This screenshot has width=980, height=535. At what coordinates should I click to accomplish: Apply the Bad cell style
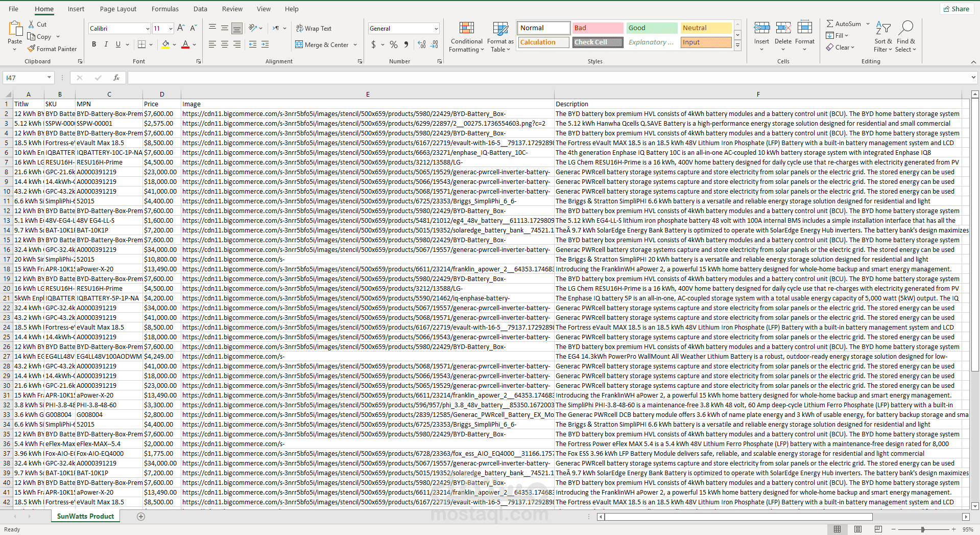tap(597, 28)
